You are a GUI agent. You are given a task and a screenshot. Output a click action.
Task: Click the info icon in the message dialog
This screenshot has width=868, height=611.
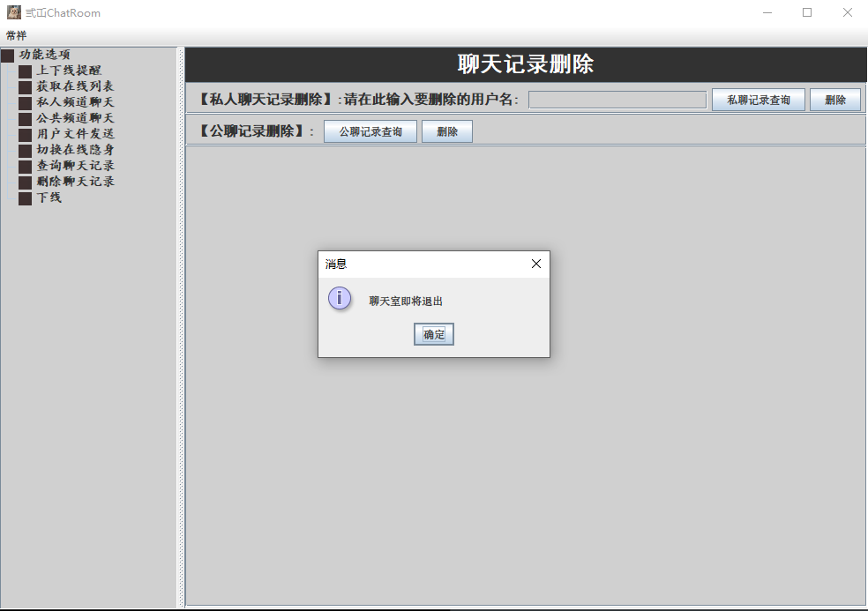pyautogui.click(x=340, y=298)
